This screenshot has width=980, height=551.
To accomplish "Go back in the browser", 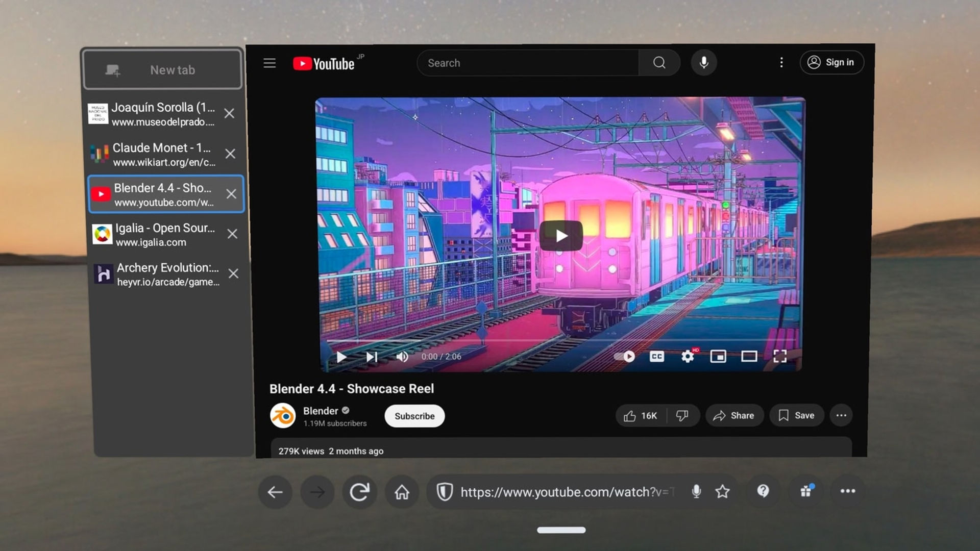I will 275,492.
